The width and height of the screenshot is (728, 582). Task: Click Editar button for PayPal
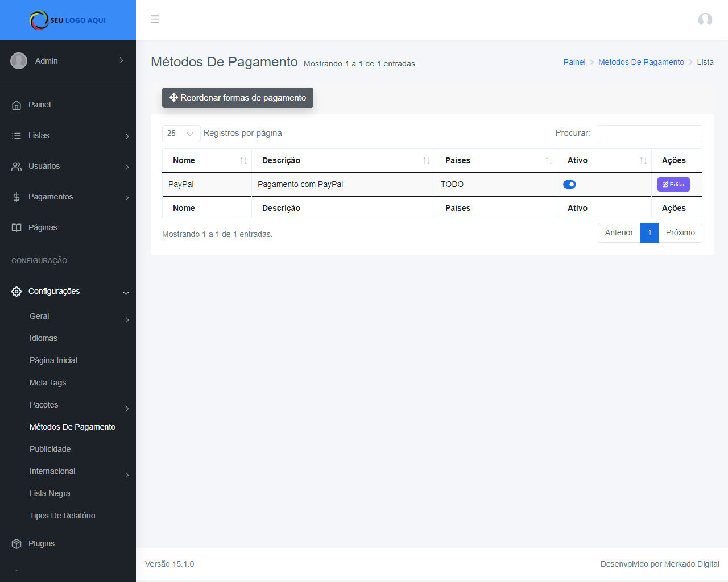click(x=673, y=184)
